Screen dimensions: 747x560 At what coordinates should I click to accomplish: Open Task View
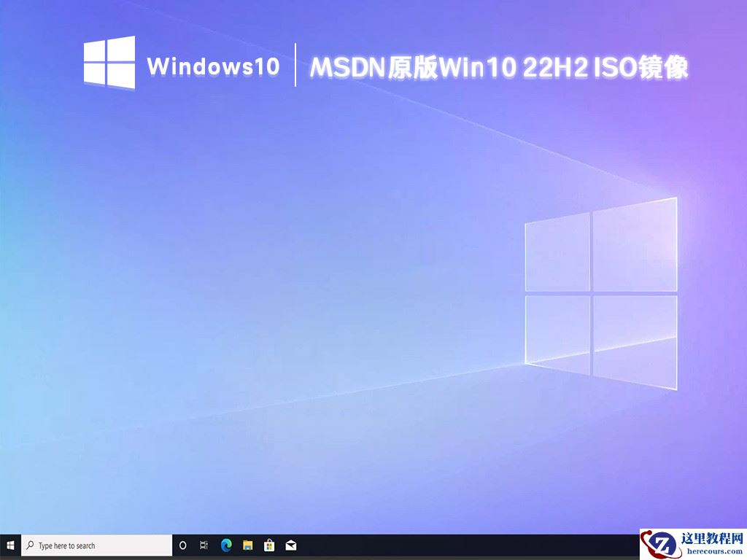click(x=202, y=545)
